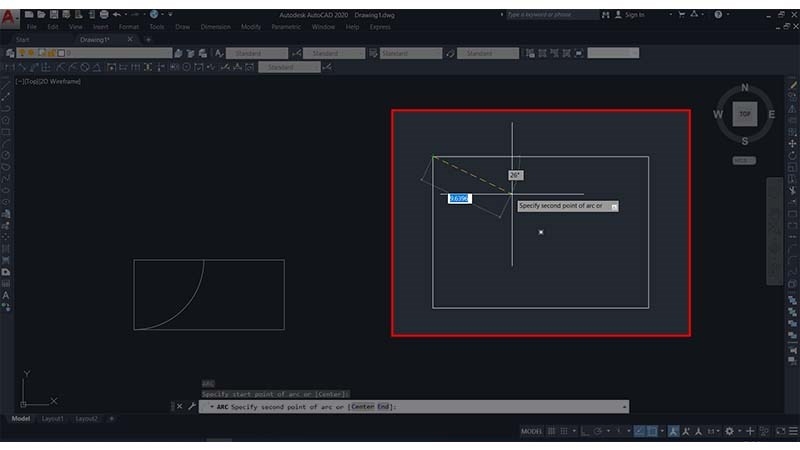
Task: Click the Save icon in quick access toolbar
Action: point(54,14)
